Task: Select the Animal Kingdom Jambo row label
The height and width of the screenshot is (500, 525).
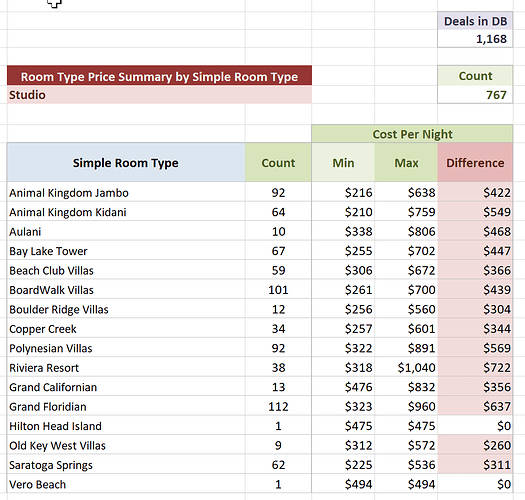Action: point(126,193)
